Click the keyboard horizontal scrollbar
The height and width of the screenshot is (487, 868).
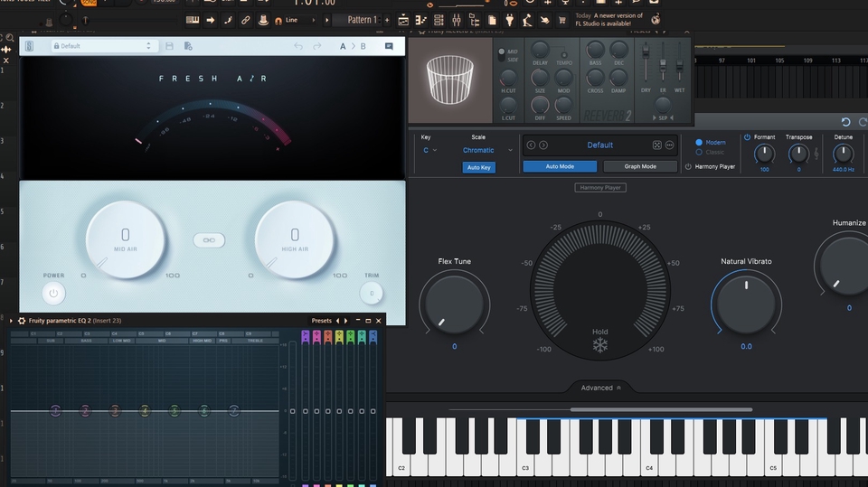point(661,409)
